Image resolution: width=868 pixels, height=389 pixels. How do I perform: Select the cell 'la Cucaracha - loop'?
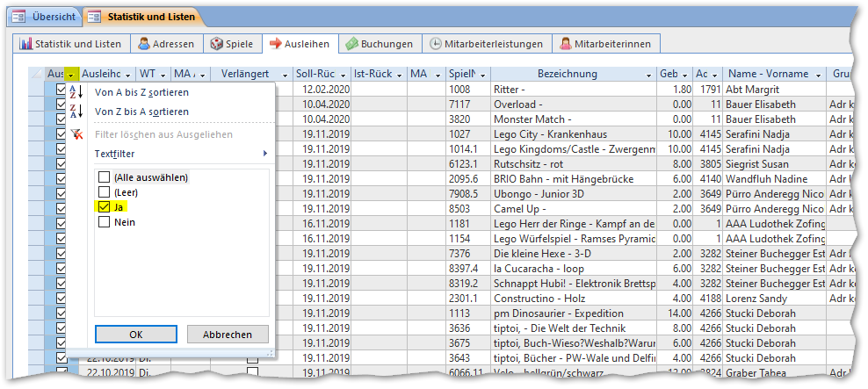[574, 269]
